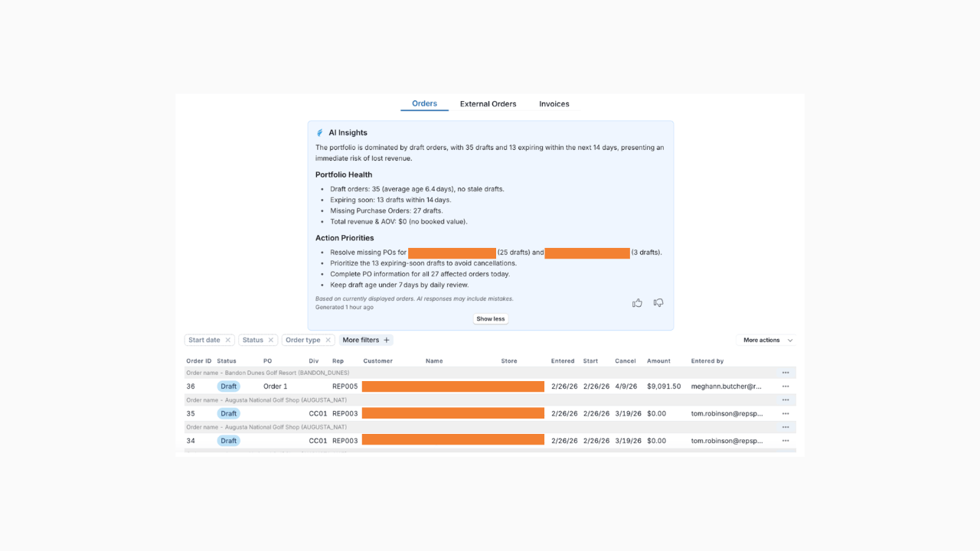This screenshot has height=551, width=980.
Task: Open the More actions dropdown
Action: pos(765,339)
